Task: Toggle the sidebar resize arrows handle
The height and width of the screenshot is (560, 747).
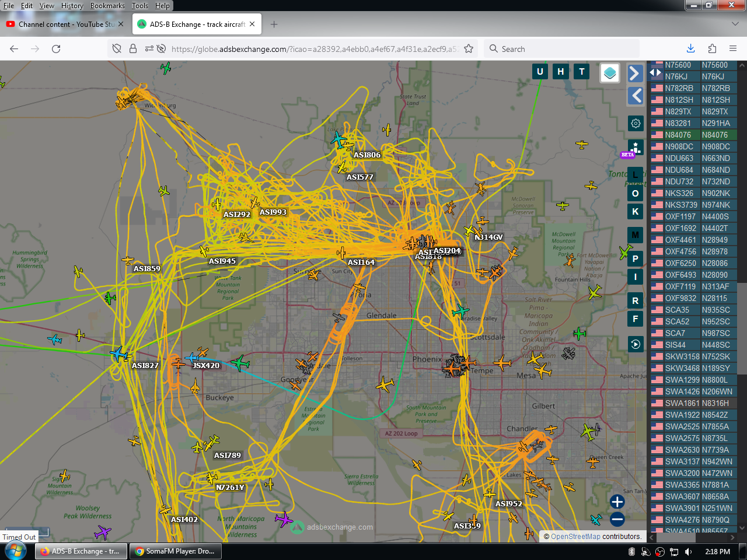Action: pyautogui.click(x=655, y=72)
